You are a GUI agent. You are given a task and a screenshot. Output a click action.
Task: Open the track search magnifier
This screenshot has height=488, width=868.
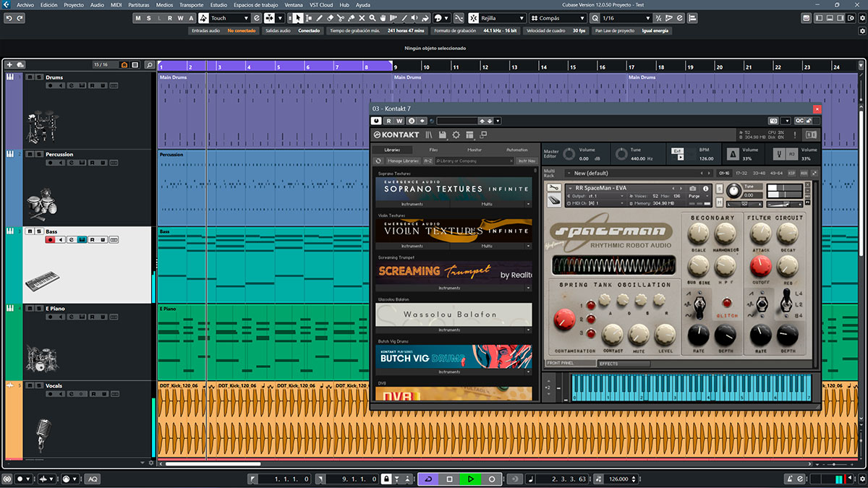tap(149, 65)
